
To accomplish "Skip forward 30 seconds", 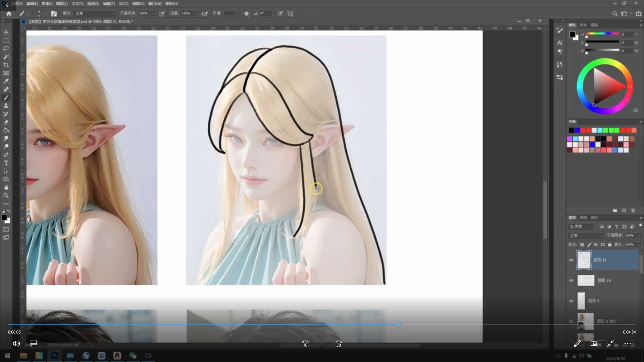I will [339, 344].
